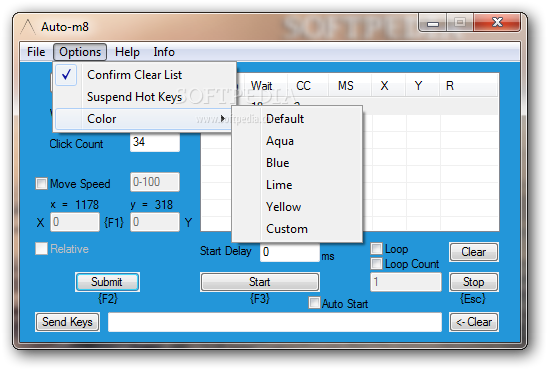Click the Move Speed 0-100 field

click(x=155, y=182)
